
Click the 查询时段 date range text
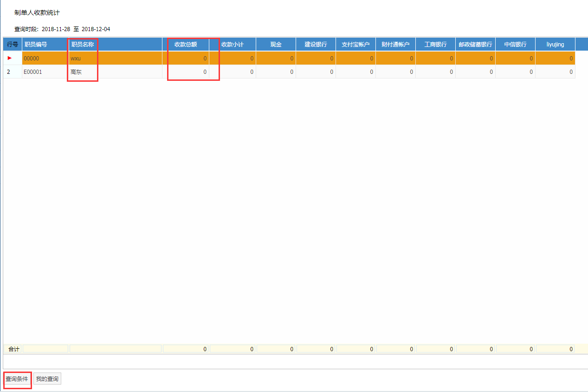point(62,29)
